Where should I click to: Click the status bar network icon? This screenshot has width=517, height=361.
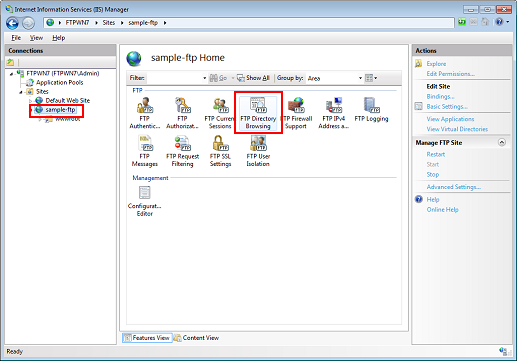tap(503, 351)
